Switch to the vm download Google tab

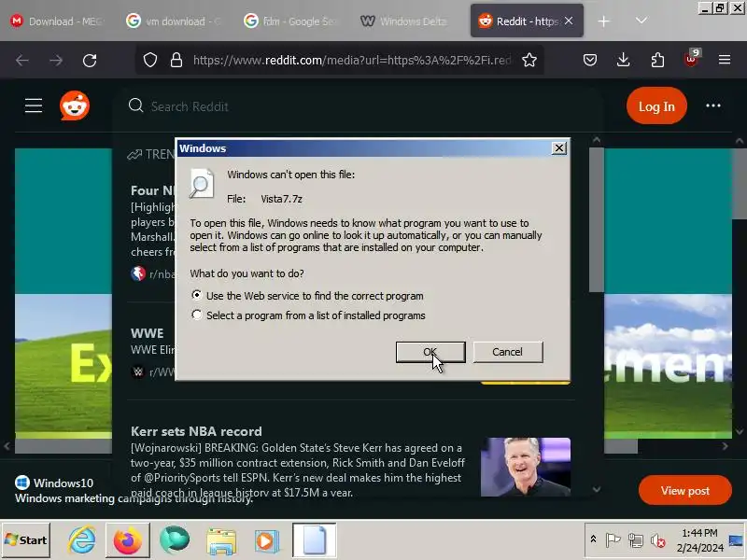click(x=175, y=21)
